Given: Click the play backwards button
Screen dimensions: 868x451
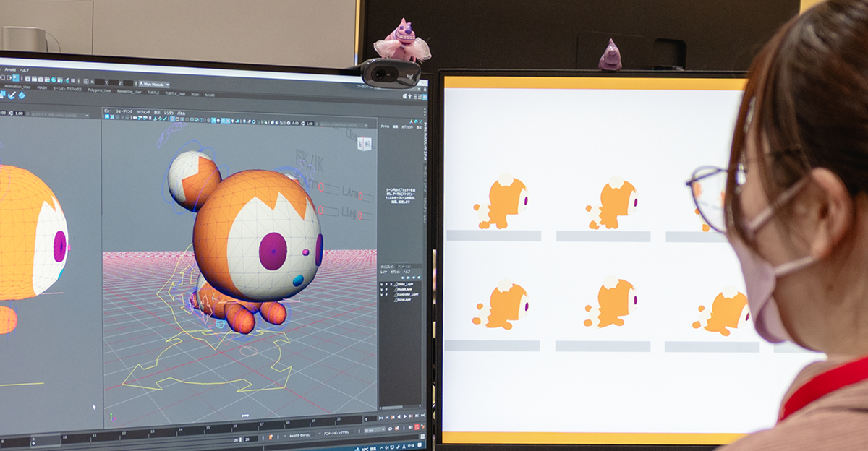Looking at the screenshot, I should click(399, 417).
